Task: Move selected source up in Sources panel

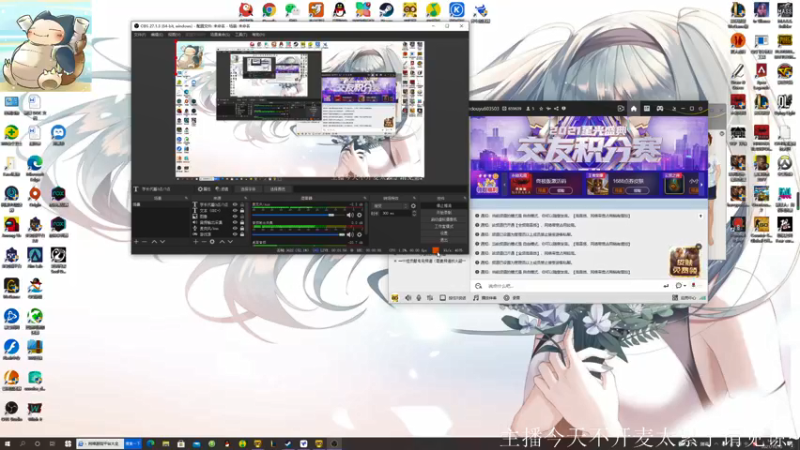Action: click(222, 241)
